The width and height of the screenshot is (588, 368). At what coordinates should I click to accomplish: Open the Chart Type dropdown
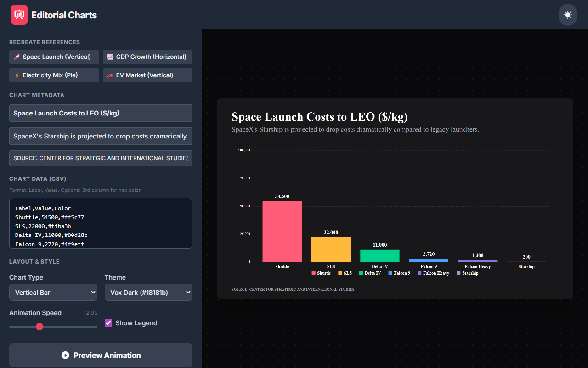tap(53, 293)
